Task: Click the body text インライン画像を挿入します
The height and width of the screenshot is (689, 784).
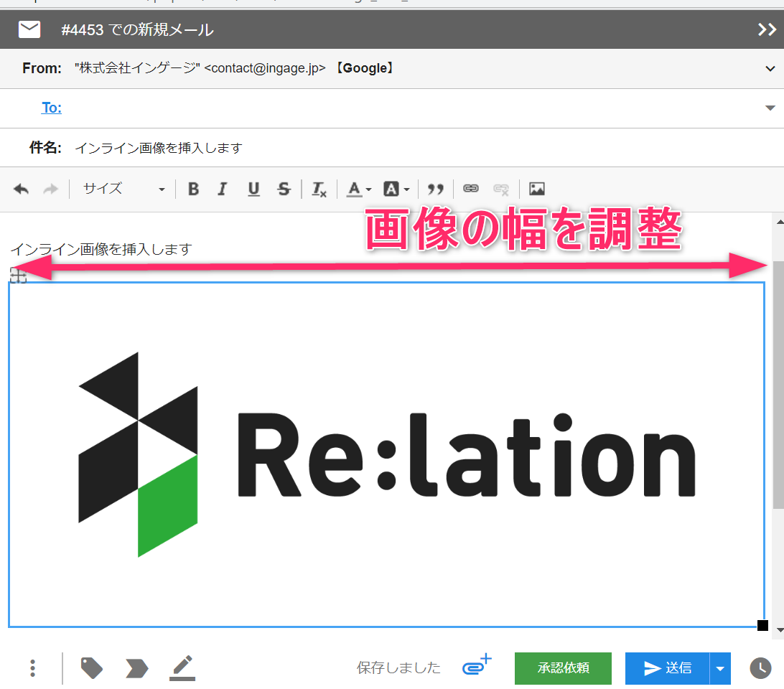Action: tap(101, 249)
